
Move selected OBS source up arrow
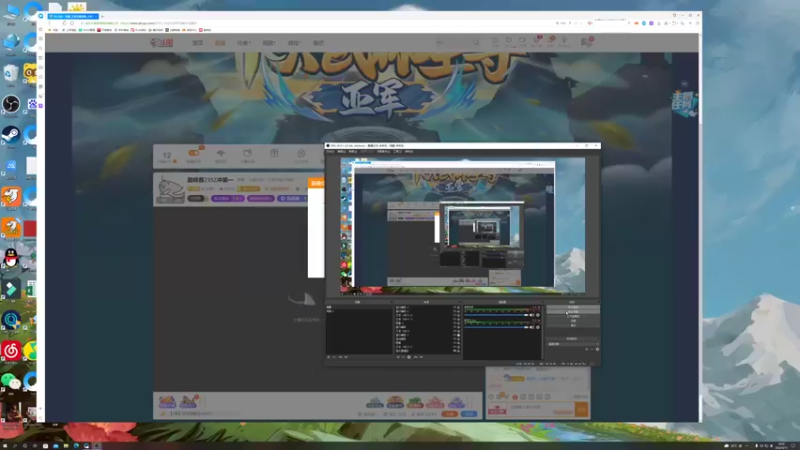[x=415, y=357]
